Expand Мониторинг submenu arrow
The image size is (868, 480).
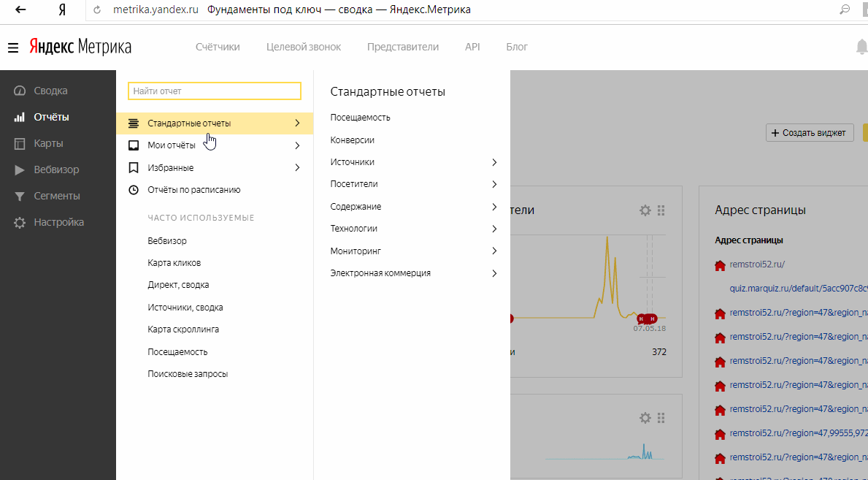(x=494, y=251)
